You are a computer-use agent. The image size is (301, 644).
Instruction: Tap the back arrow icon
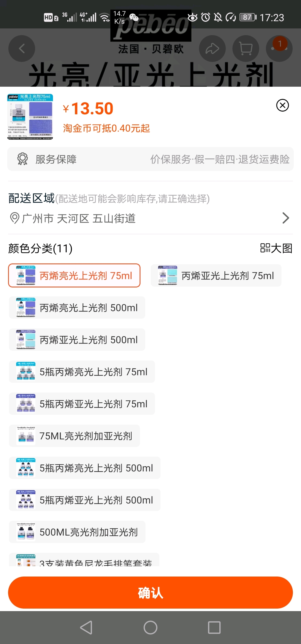click(x=22, y=49)
